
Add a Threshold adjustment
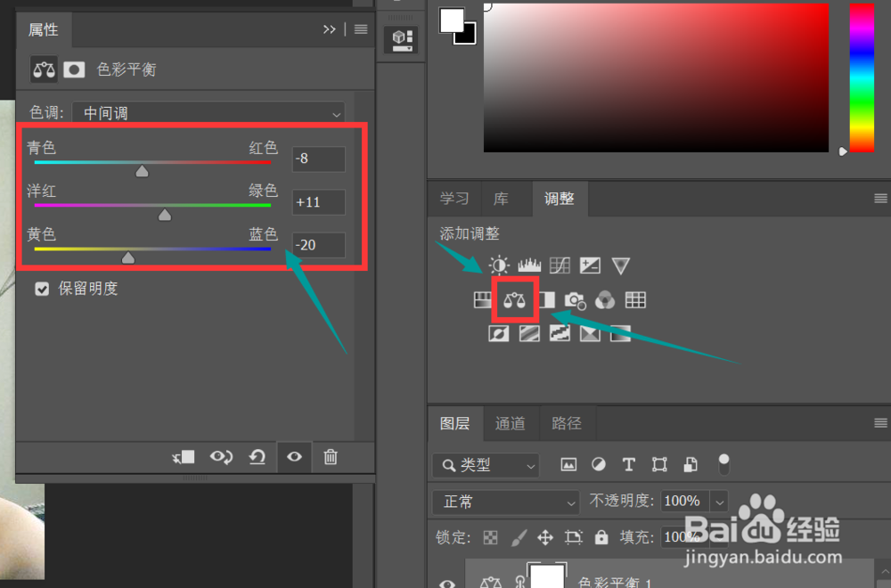coord(560,333)
